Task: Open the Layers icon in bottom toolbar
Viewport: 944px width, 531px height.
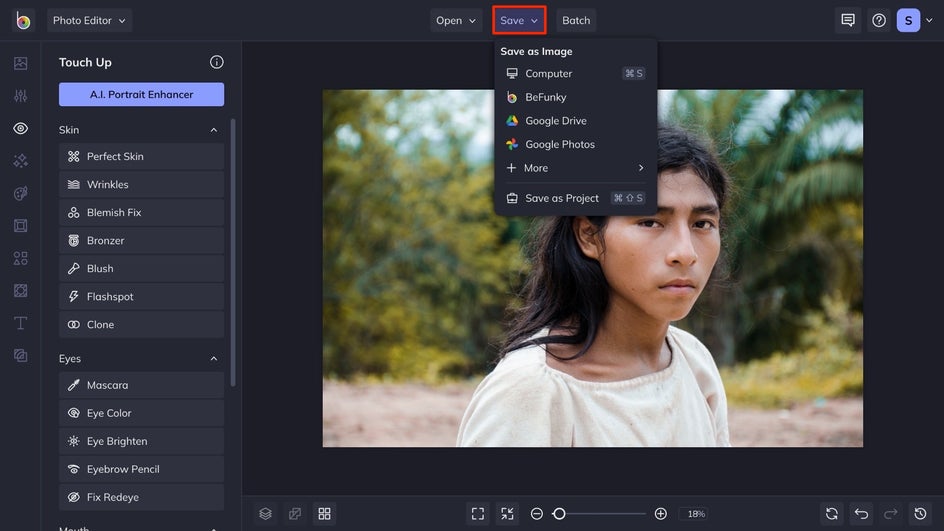Action: [x=265, y=513]
